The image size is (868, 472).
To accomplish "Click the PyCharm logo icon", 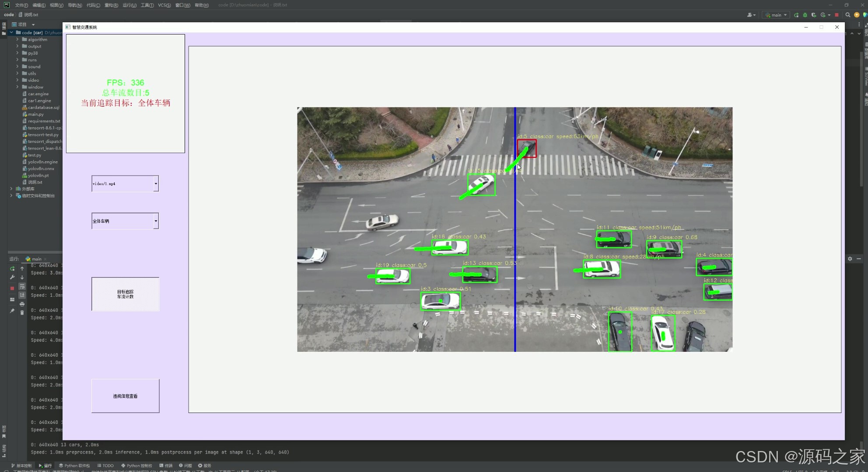I will 7,5.
